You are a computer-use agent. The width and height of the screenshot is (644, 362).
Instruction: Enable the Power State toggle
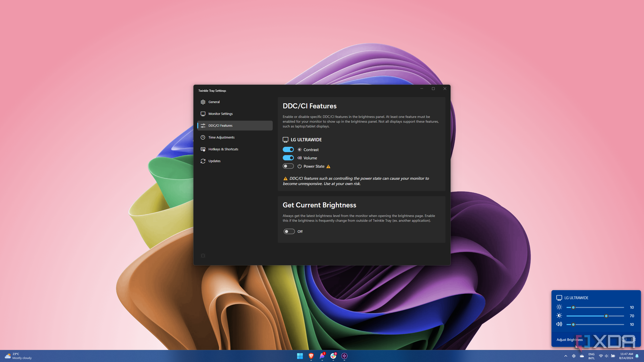click(x=288, y=166)
